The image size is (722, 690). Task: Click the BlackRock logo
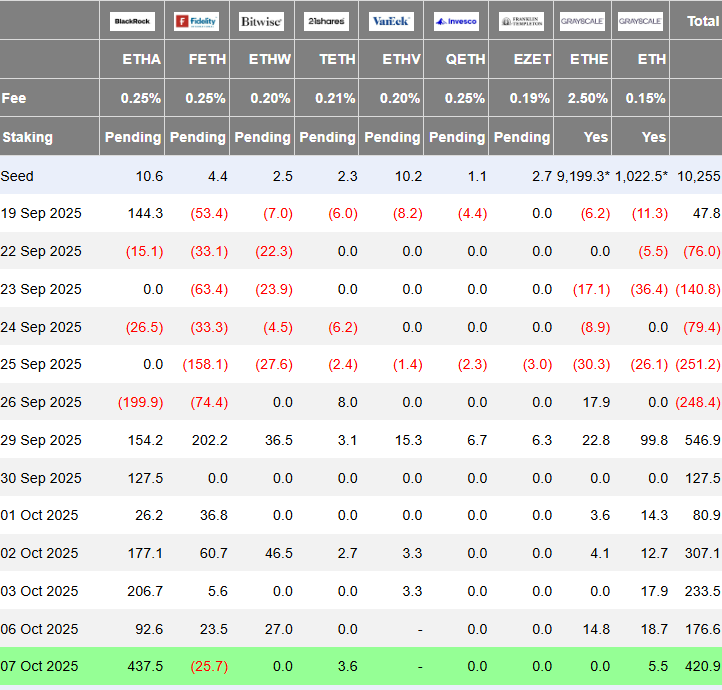pos(132,21)
